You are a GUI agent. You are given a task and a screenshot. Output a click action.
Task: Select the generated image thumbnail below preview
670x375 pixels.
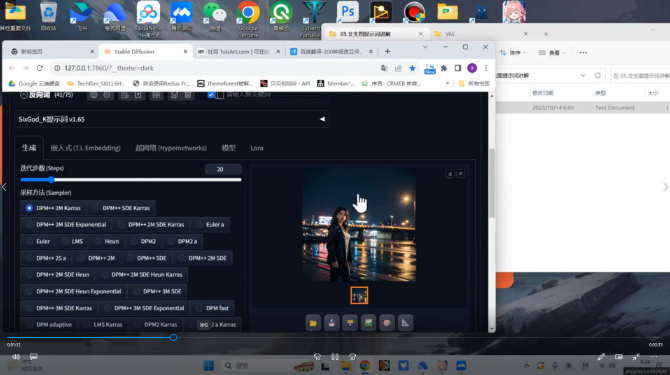(x=359, y=295)
